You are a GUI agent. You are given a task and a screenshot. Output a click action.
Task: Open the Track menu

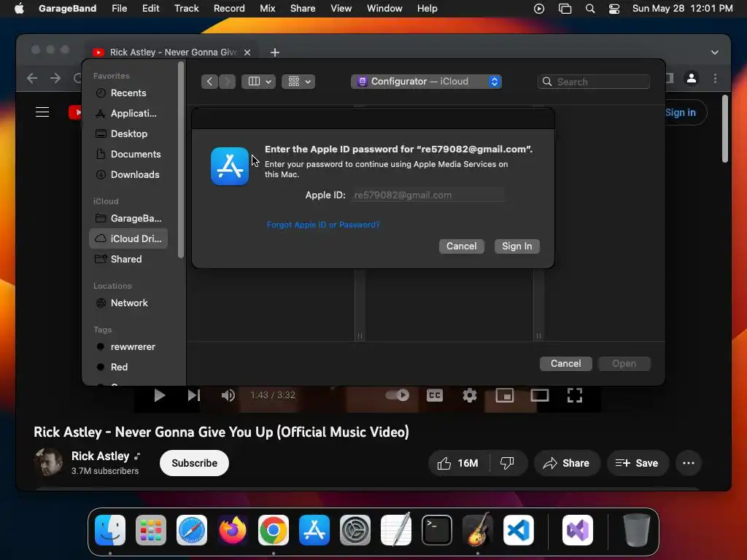coord(186,9)
